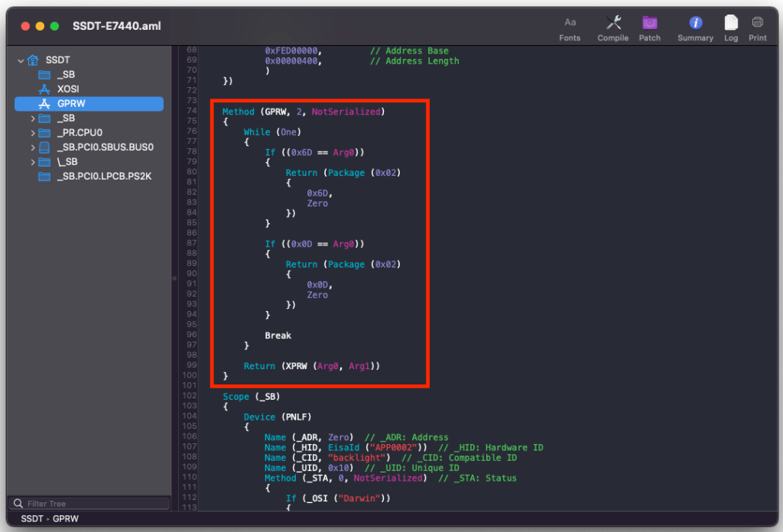This screenshot has height=532, width=783.
Task: Click the SSDT-E7440.aml window title
Action: [x=116, y=26]
